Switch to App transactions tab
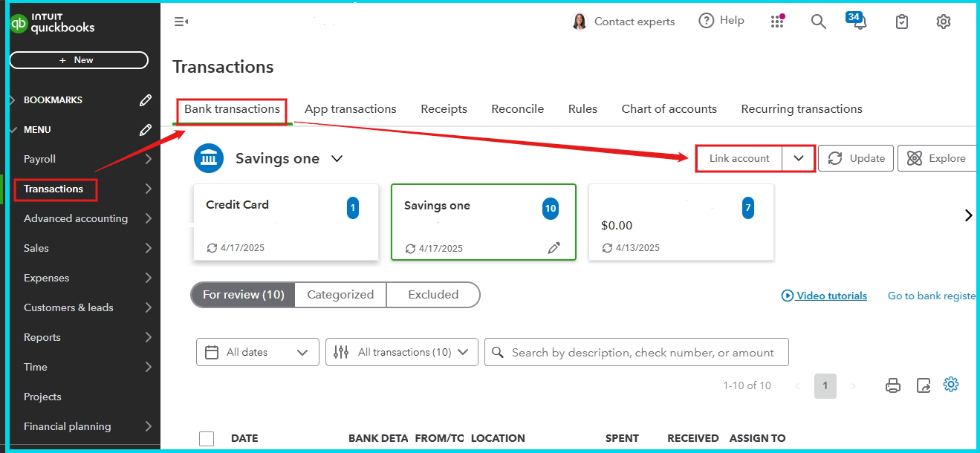 [x=351, y=109]
